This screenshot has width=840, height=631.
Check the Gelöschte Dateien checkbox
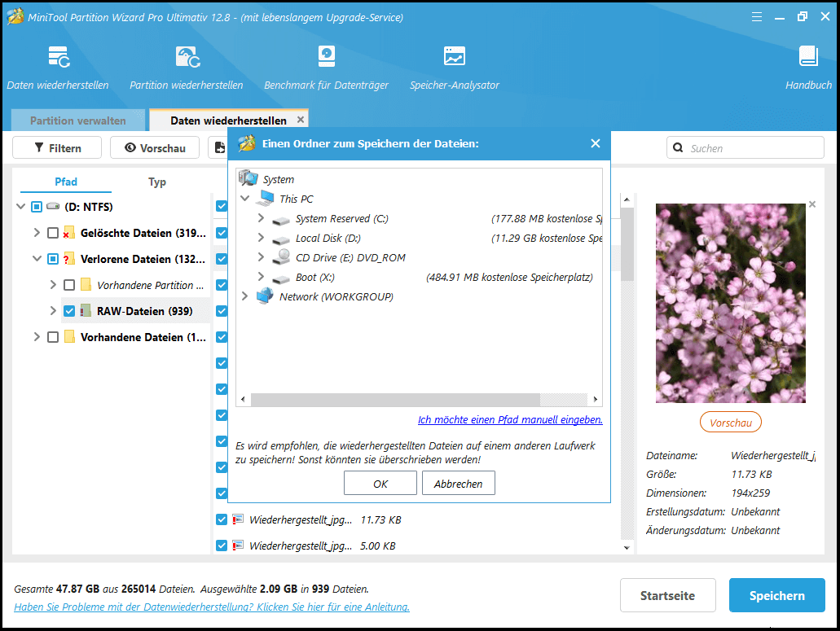tap(52, 233)
